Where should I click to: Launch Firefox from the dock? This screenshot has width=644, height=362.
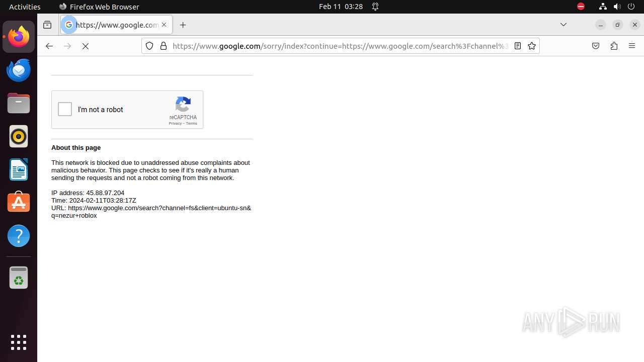click(x=19, y=37)
